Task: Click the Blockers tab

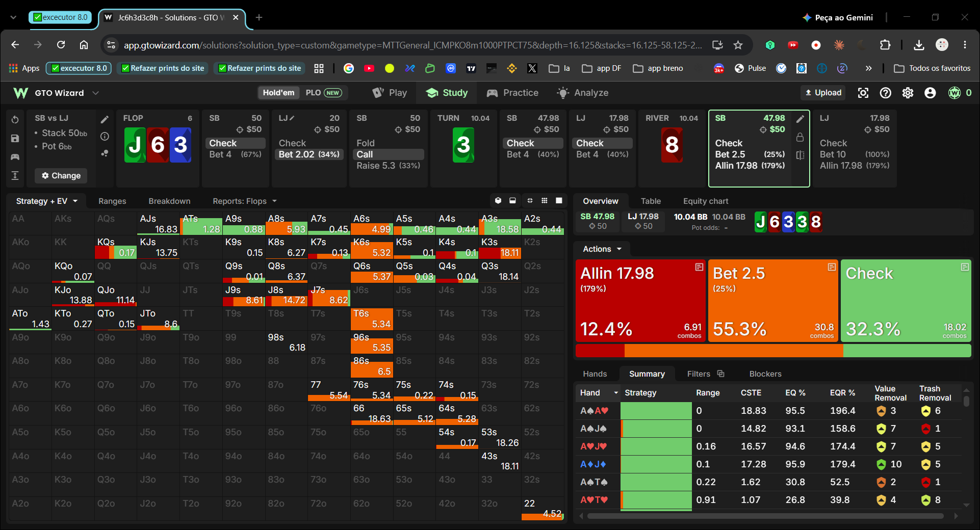Action: tap(765, 374)
